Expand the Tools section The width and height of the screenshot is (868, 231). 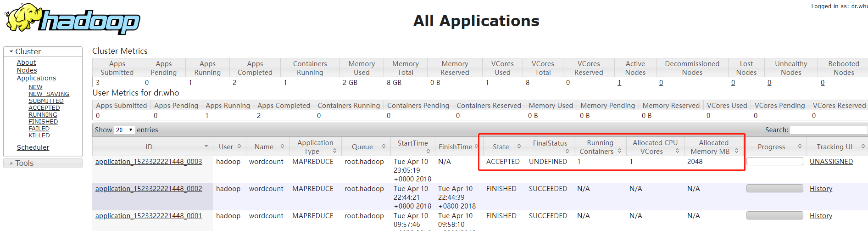(11, 163)
